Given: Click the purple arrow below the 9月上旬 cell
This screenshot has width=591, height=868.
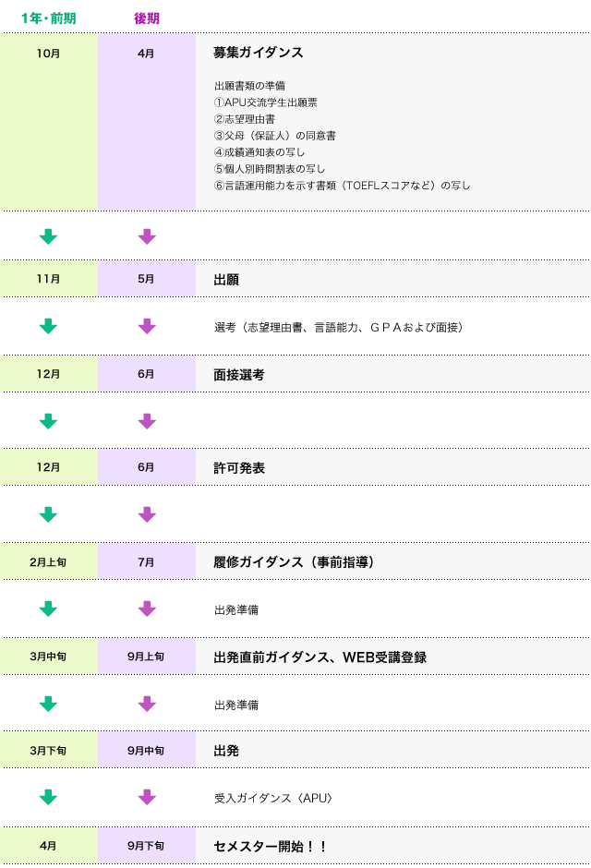Looking at the screenshot, I should tap(146, 704).
